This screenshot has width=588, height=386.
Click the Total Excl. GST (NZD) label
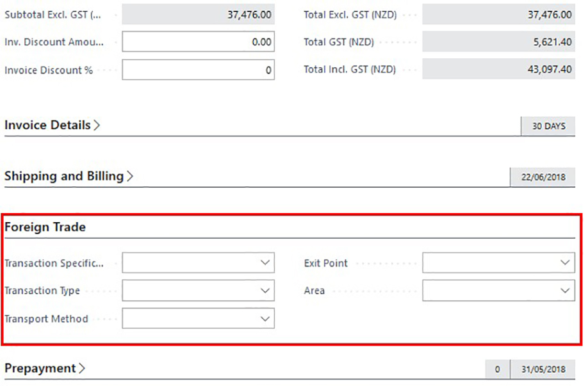coord(350,15)
